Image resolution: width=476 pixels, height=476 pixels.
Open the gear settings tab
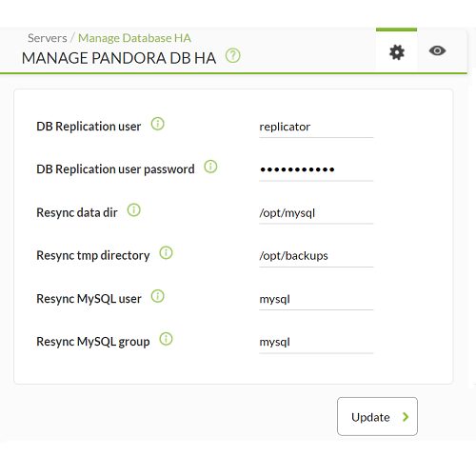tap(397, 52)
